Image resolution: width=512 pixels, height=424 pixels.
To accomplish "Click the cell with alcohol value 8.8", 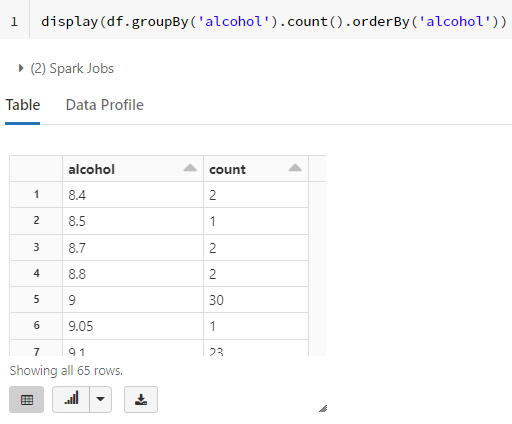I will pos(133,274).
